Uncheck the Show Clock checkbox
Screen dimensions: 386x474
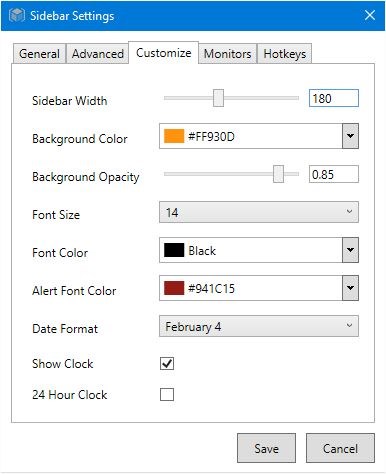coord(167,364)
